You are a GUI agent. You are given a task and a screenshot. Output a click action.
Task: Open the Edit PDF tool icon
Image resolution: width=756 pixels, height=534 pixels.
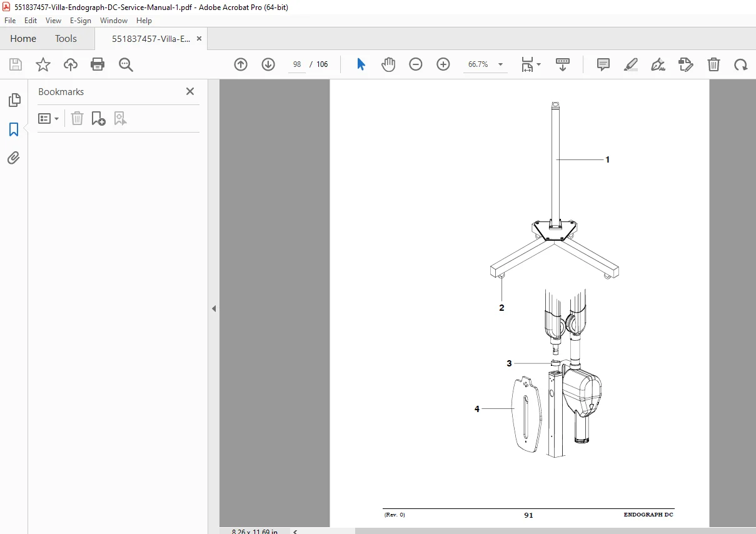(x=686, y=64)
